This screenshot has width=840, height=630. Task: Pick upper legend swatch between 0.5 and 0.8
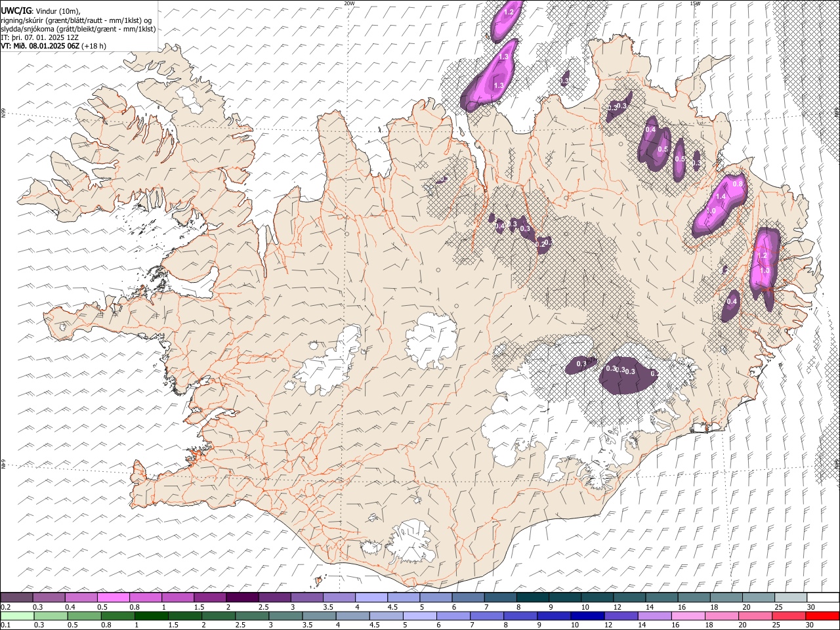click(x=113, y=598)
